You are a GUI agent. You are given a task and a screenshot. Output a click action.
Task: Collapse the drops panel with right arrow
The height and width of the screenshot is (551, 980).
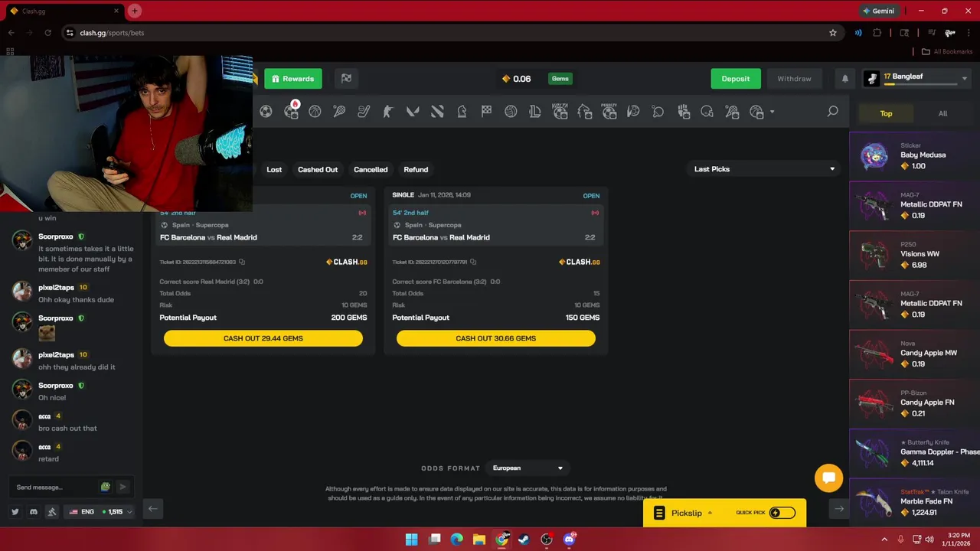[839, 509]
